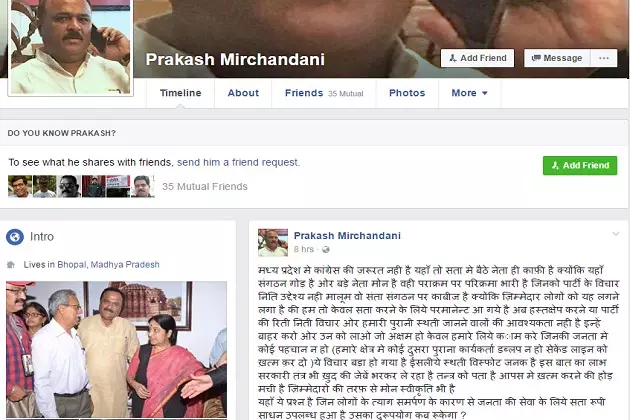Click the last mutual friend thumbnail
The height and width of the screenshot is (420, 630).
click(x=143, y=186)
